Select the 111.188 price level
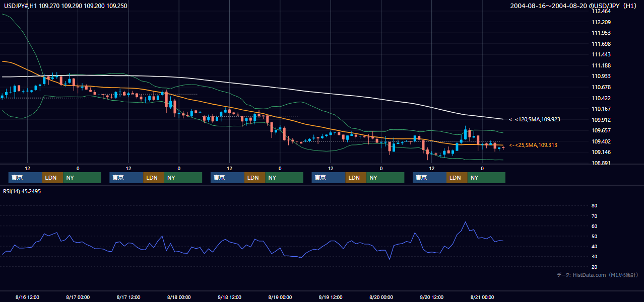Viewport: 644px width, 302px height. [x=602, y=65]
